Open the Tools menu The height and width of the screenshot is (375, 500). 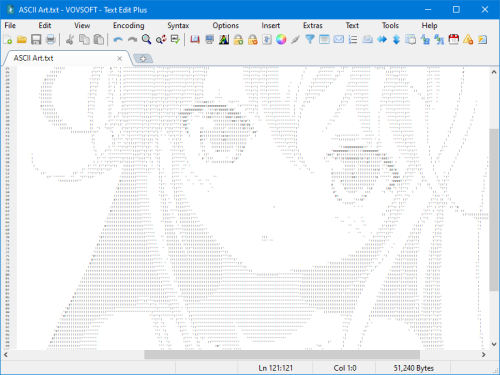(x=390, y=25)
